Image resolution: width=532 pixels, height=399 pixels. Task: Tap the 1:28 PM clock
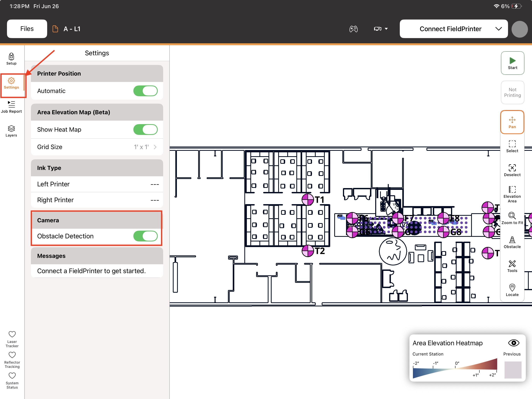(x=20, y=6)
